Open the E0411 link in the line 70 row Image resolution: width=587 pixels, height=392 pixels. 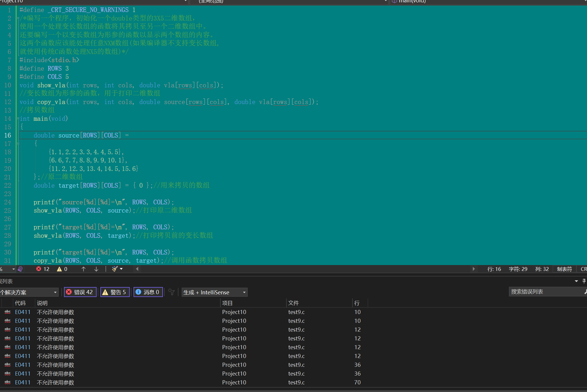(23, 382)
